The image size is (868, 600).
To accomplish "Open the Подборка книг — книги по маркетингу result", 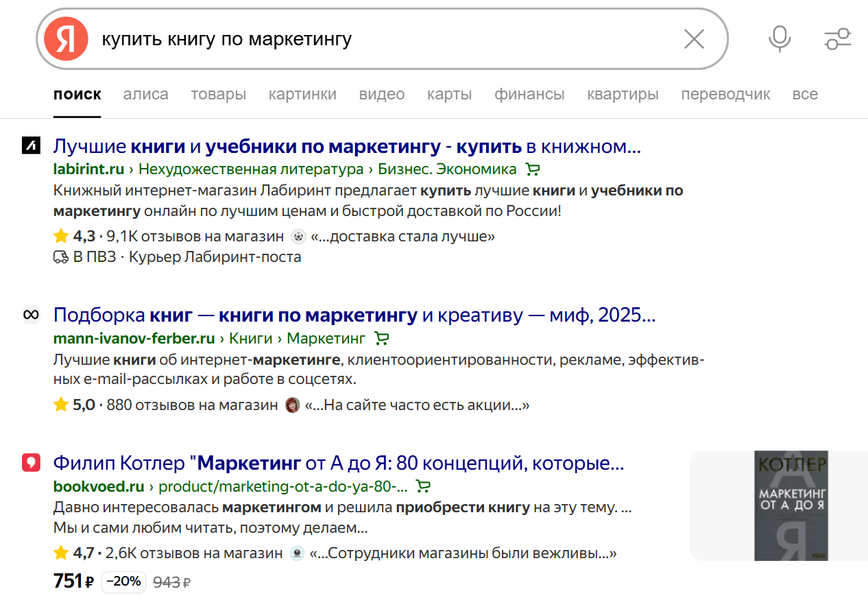I will tap(354, 315).
